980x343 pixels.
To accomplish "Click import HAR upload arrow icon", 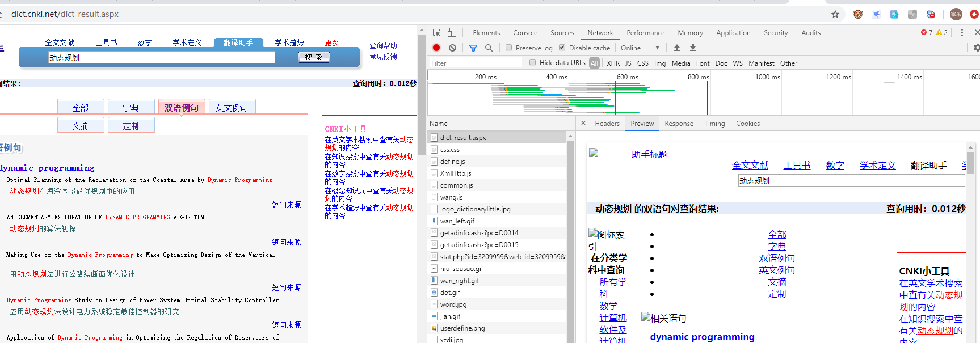I will [x=677, y=48].
